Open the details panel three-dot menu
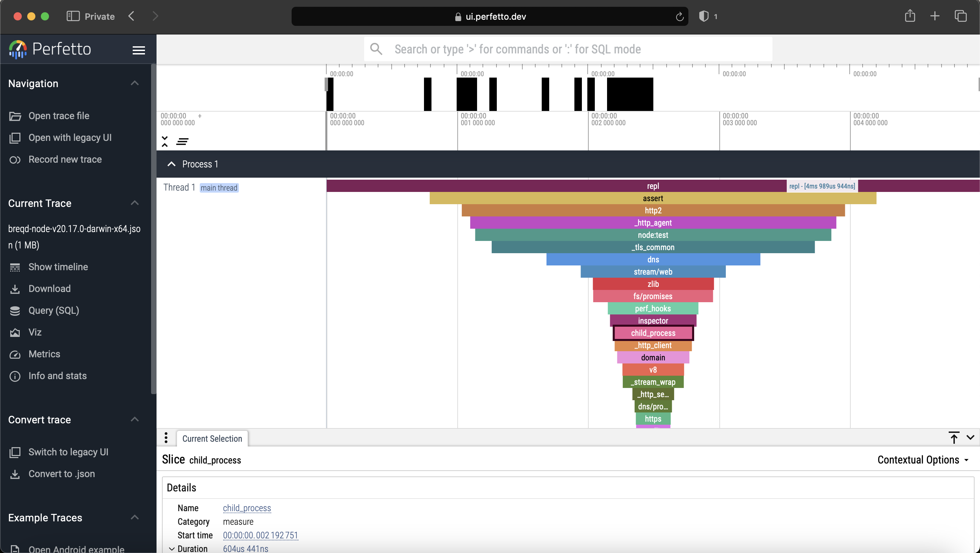 pos(166,438)
